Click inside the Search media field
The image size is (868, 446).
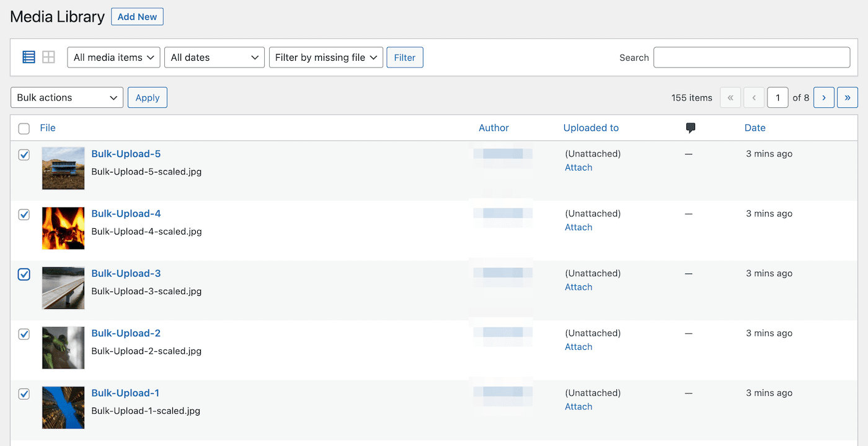[751, 57]
